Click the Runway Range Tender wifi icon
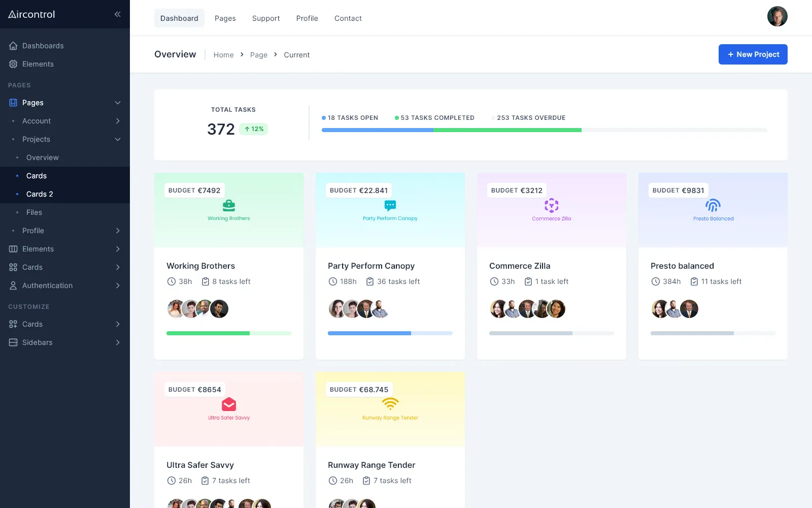 [390, 404]
